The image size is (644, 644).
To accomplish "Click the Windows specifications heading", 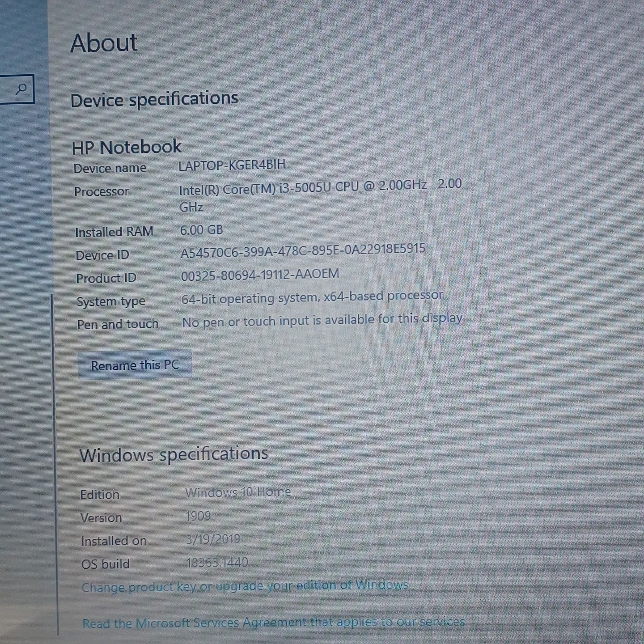I will tap(174, 454).
